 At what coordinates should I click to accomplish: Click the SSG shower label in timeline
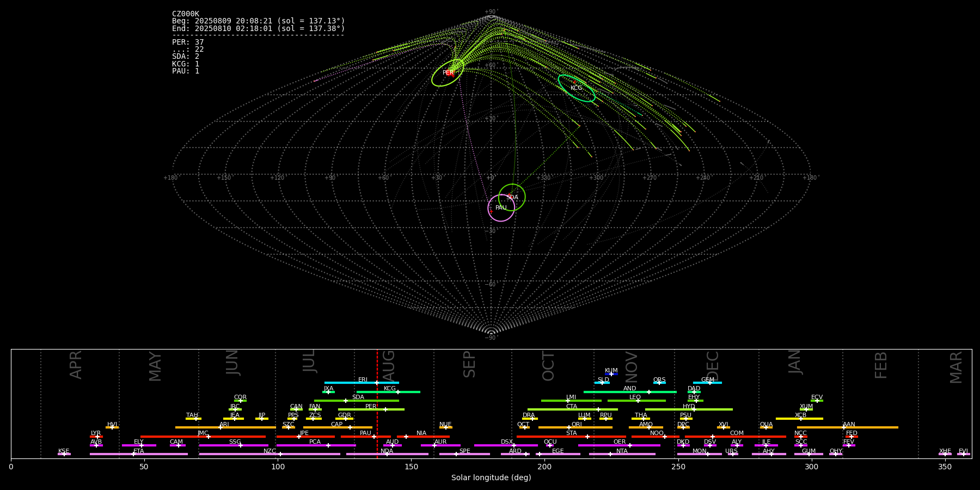pyautogui.click(x=235, y=442)
